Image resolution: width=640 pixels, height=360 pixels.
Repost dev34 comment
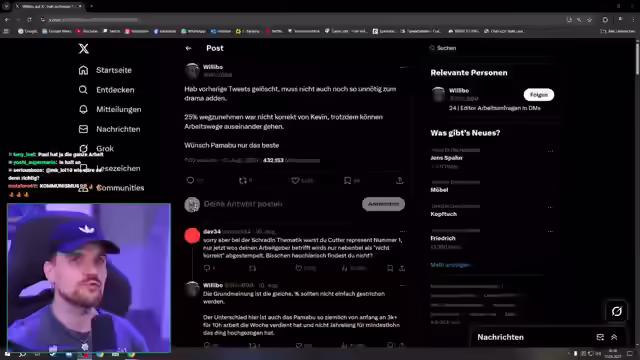[253, 268]
